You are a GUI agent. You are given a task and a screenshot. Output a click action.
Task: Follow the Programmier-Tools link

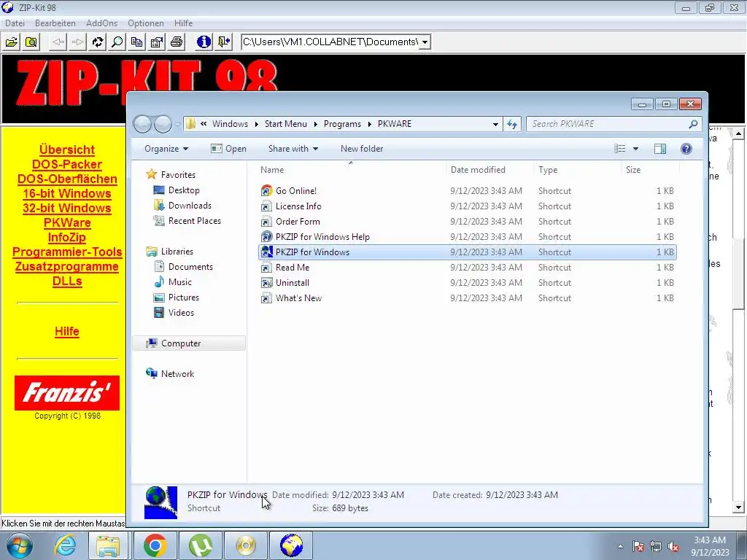click(67, 252)
